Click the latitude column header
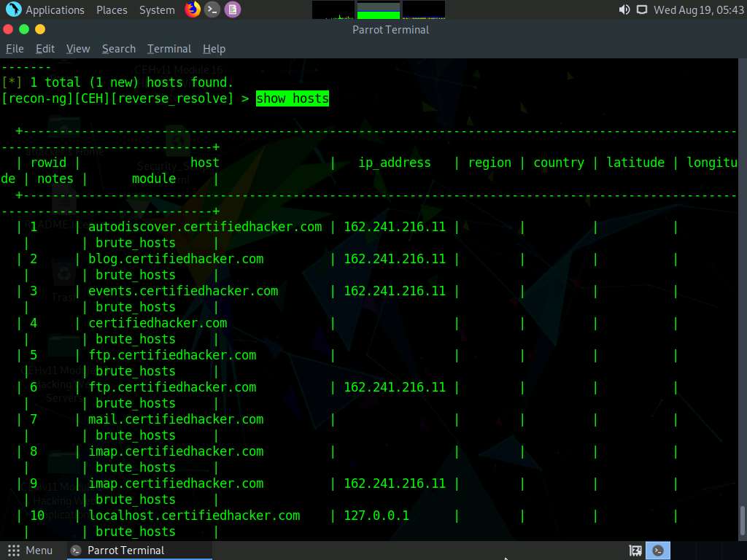This screenshot has width=747, height=560. pyautogui.click(x=635, y=163)
